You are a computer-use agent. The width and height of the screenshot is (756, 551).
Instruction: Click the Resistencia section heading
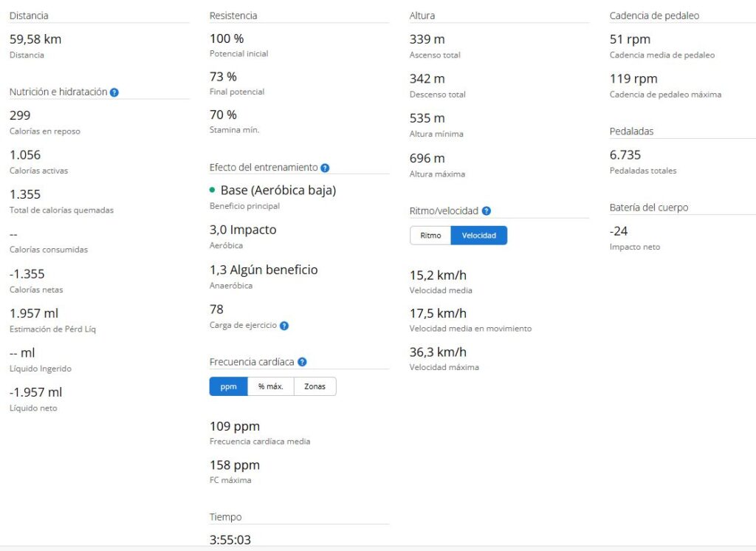tap(233, 16)
